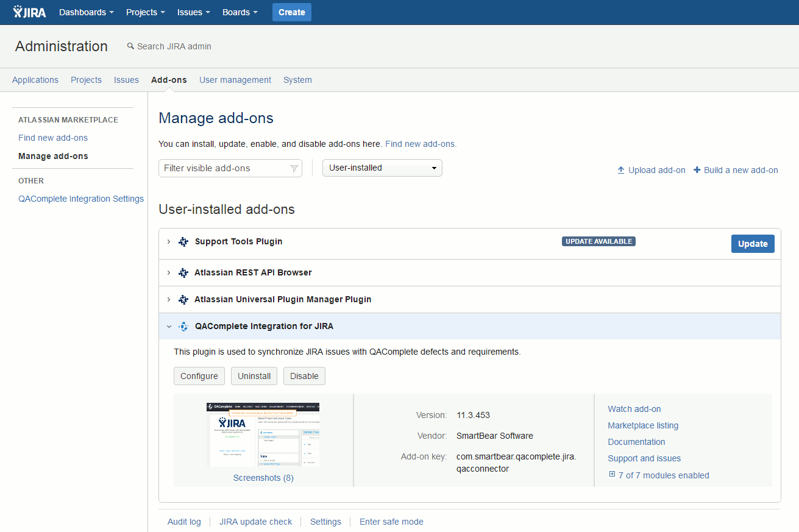
Task: Click the JIRA logo icon
Action: pos(17,12)
